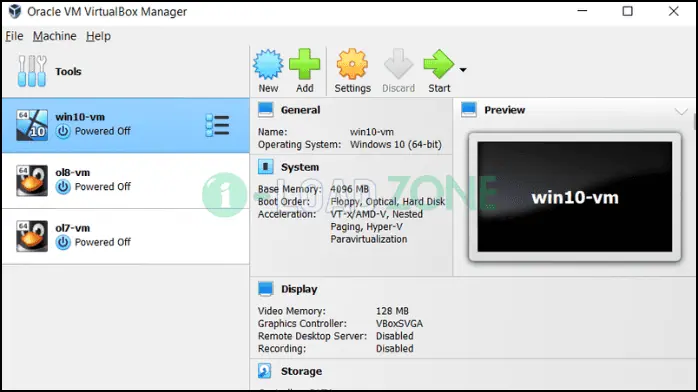The height and width of the screenshot is (392, 698).
Task: Open the Help menu
Action: (x=98, y=36)
